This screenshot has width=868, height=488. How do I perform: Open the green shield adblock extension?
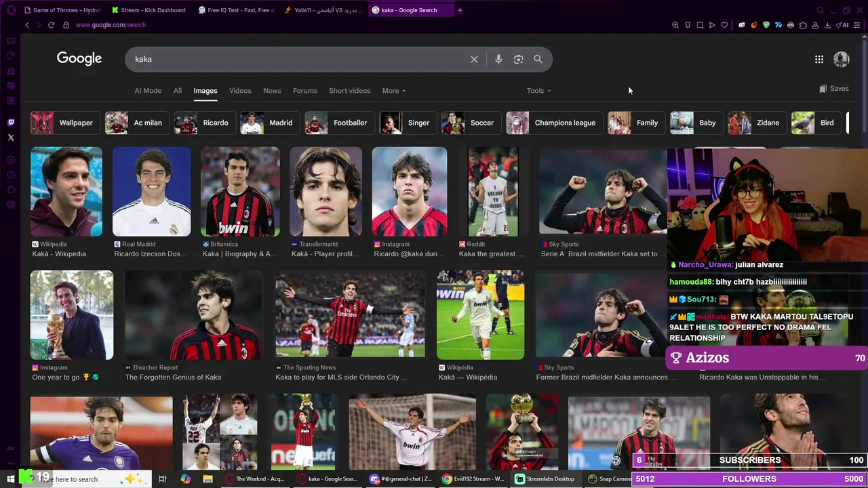point(766,25)
